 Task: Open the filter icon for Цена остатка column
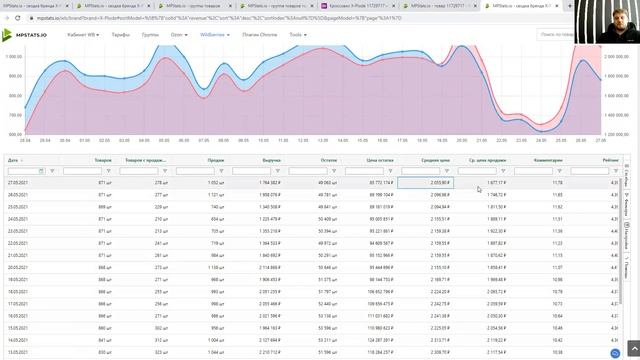(390, 171)
